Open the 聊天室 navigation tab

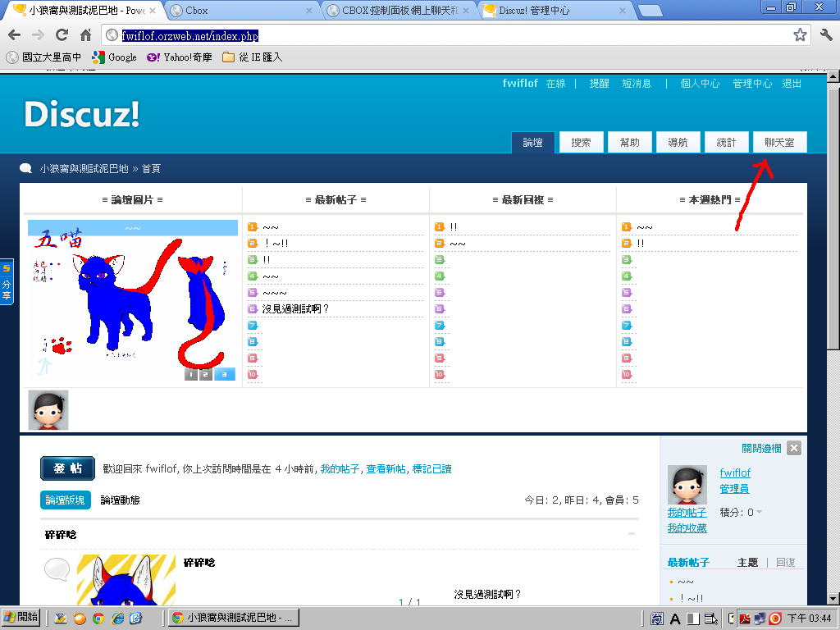pos(780,143)
